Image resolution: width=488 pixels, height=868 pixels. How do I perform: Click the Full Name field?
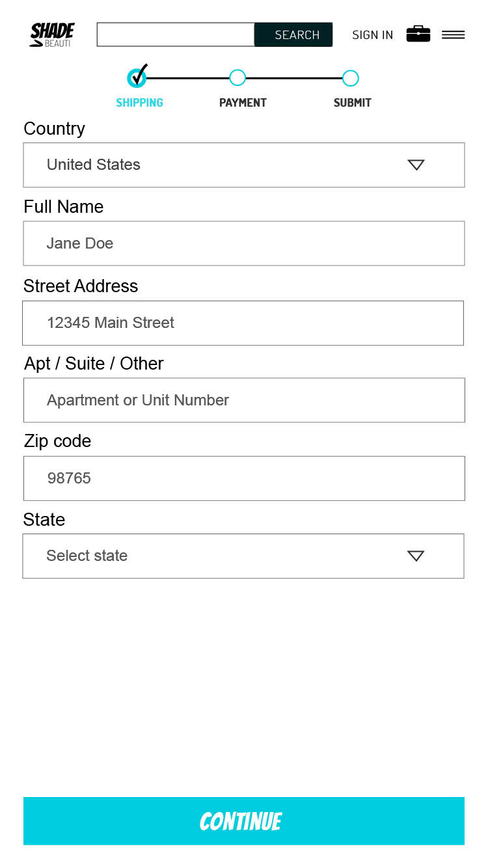click(244, 243)
